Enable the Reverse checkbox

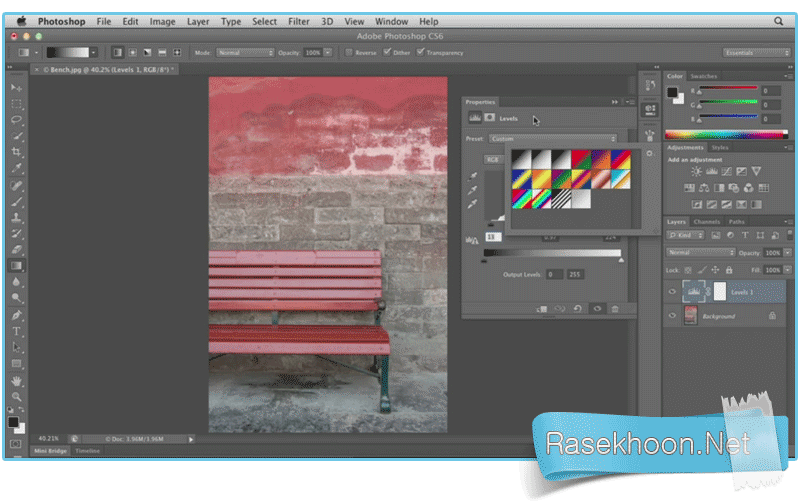(x=349, y=52)
